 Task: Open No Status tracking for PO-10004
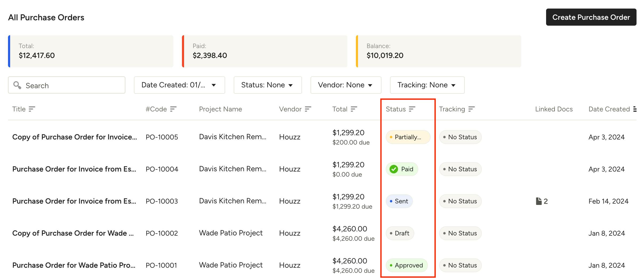pos(460,169)
